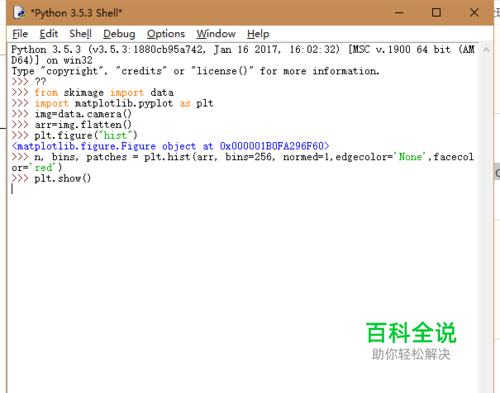500x393 pixels.
Task: Minimize the Python Shell window
Action: point(399,13)
